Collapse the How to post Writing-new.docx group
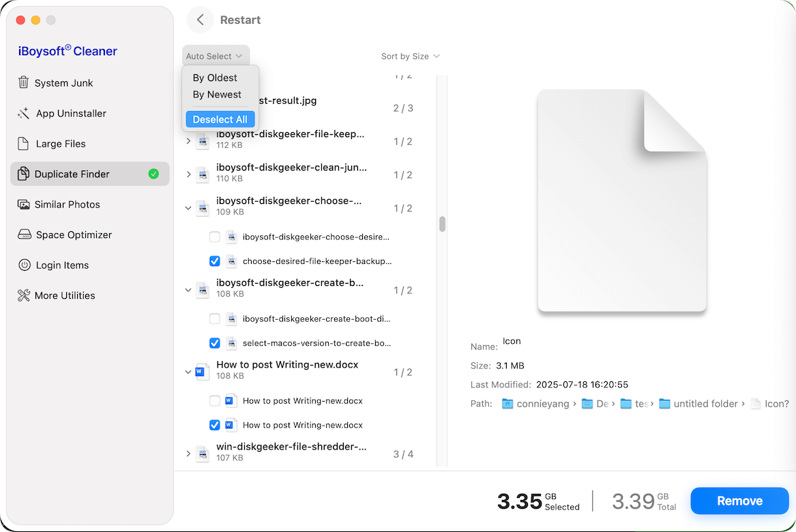The height and width of the screenshot is (532, 796). point(188,372)
